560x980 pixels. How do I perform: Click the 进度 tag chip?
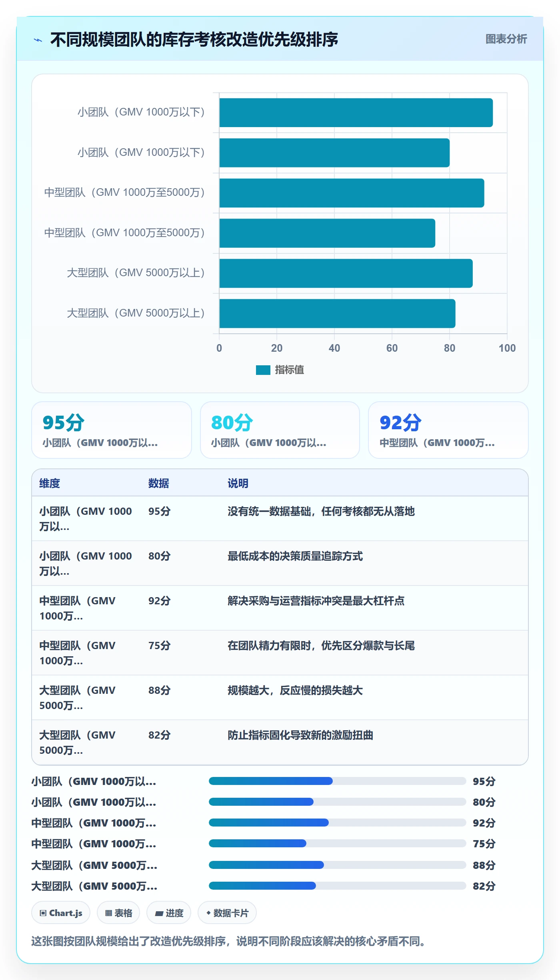point(169,913)
